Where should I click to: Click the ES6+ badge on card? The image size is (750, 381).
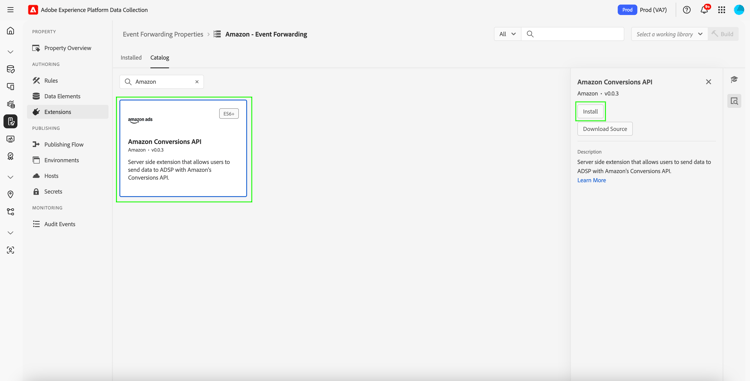(229, 114)
